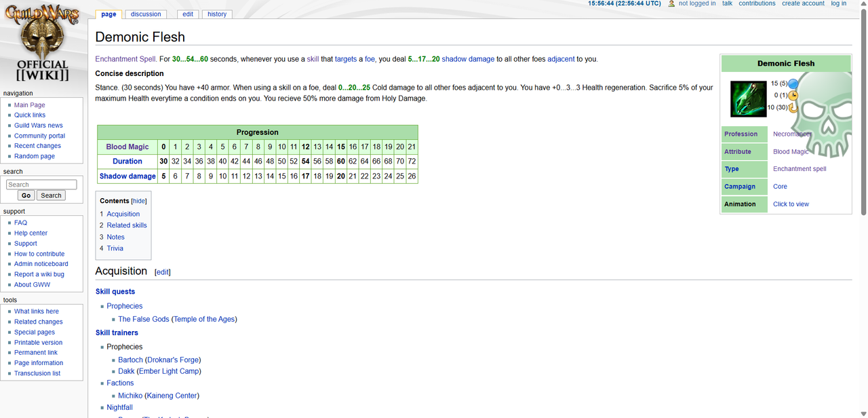
Task: Click the Click to view animation link
Action: tap(791, 204)
